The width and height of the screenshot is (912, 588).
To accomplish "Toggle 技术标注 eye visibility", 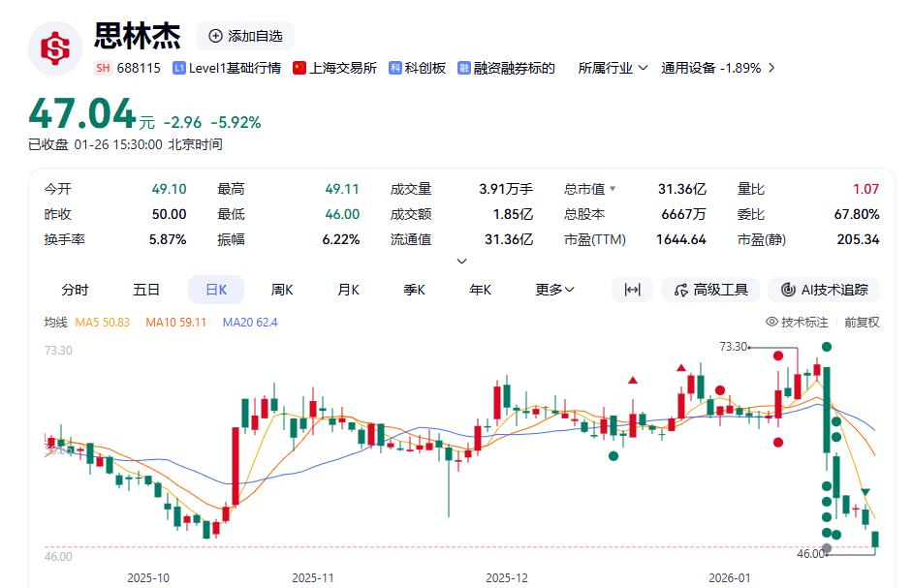I will pos(772,322).
